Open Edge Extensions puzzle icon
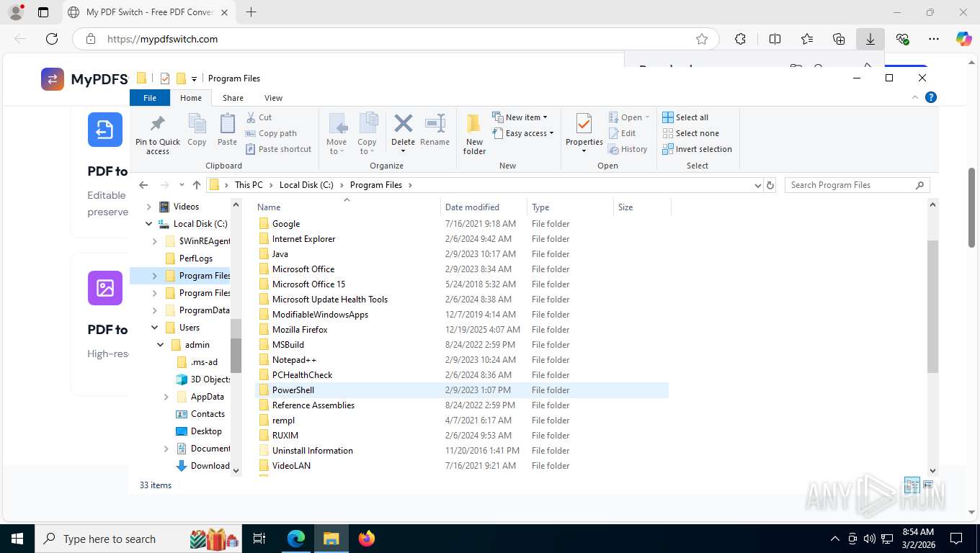 coord(740,39)
